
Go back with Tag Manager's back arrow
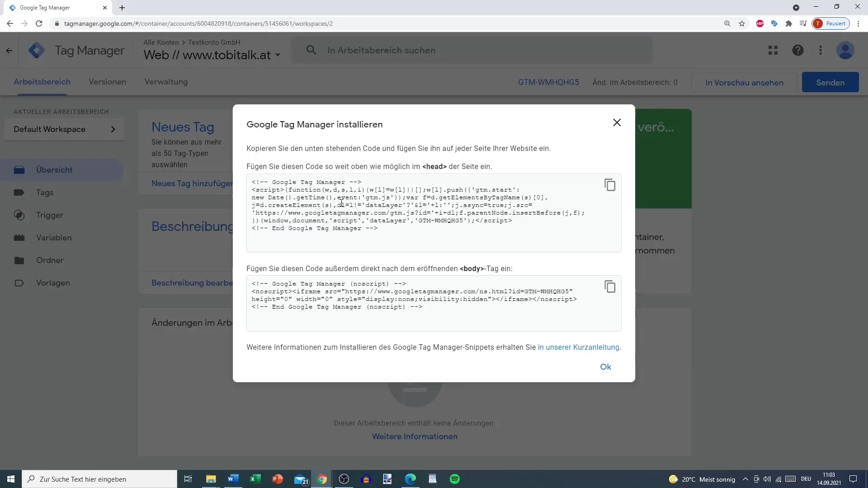coord(9,51)
